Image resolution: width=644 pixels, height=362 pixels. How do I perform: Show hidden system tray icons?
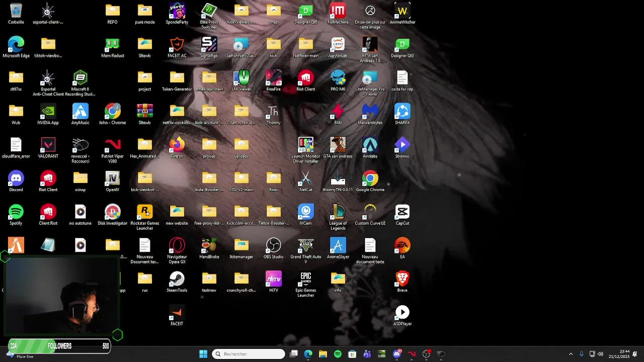(571, 354)
